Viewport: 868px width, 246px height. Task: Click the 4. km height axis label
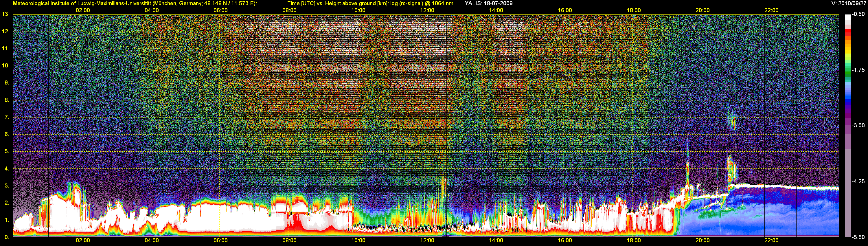(x=7, y=168)
